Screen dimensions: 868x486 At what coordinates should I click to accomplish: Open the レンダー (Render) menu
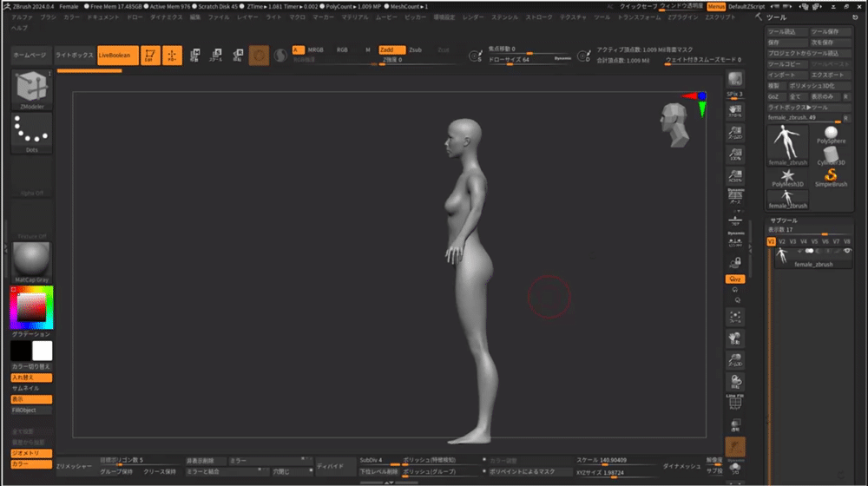coord(473,17)
